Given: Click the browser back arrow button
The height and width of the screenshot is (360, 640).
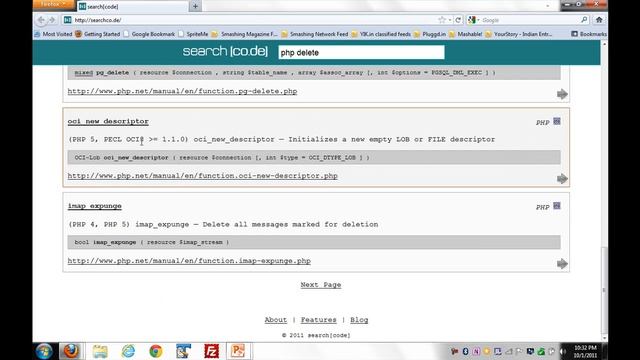Looking at the screenshot, I should (41, 20).
